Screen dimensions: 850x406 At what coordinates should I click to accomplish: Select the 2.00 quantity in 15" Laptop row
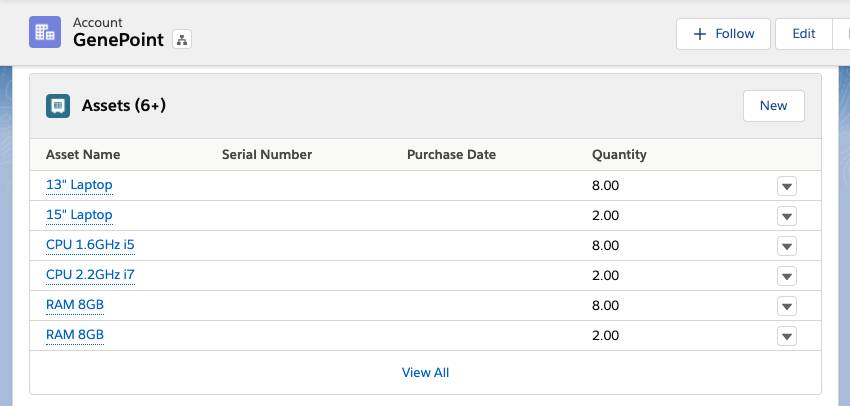[x=606, y=216]
